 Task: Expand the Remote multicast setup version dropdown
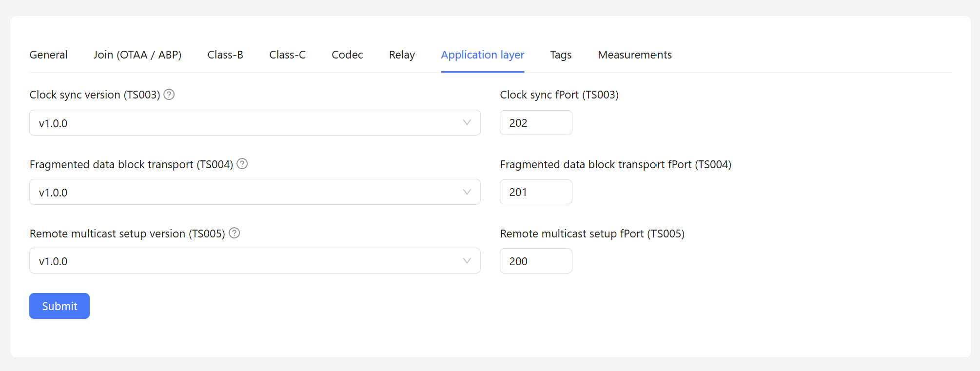[255, 261]
